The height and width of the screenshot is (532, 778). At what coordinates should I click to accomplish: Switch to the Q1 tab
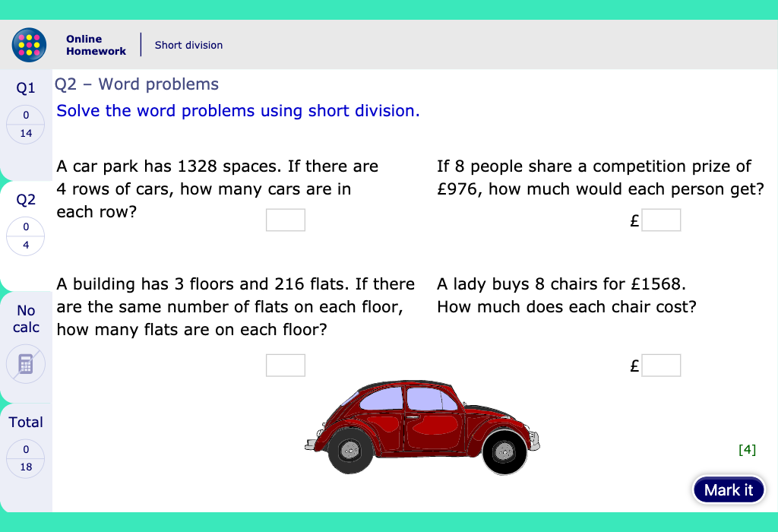coord(26,88)
